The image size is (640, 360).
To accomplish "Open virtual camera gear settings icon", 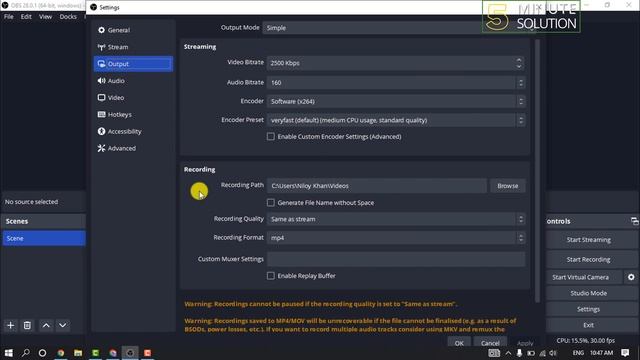I will pos(631,277).
